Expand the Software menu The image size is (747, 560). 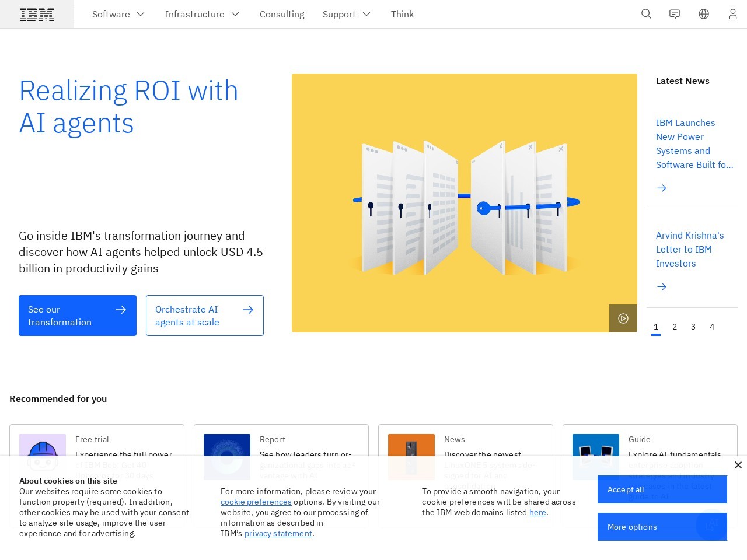tap(118, 14)
